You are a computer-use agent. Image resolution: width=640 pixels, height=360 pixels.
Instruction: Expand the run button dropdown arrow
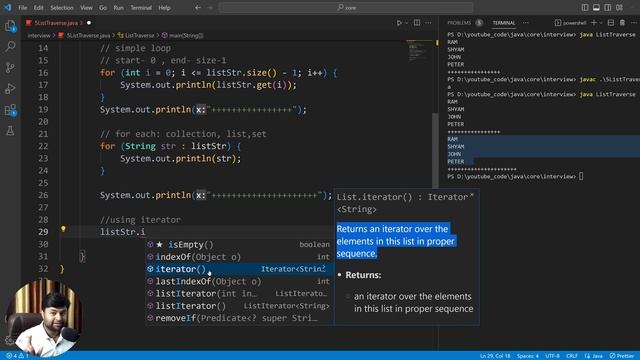407,23
